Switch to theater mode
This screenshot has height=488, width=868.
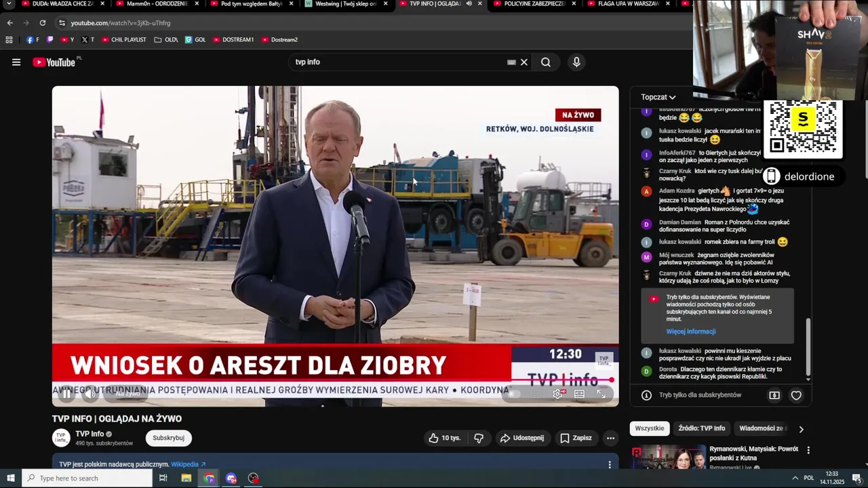pos(580,394)
